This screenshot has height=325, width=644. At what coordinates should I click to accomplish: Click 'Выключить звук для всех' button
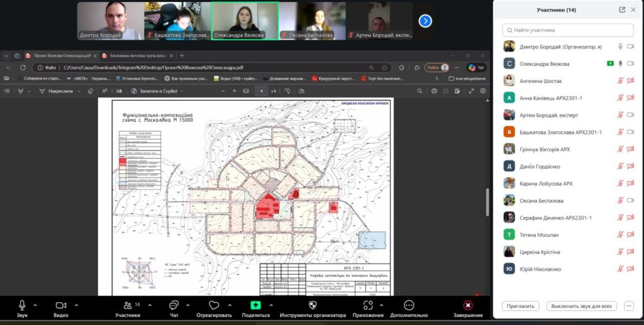(x=581, y=306)
